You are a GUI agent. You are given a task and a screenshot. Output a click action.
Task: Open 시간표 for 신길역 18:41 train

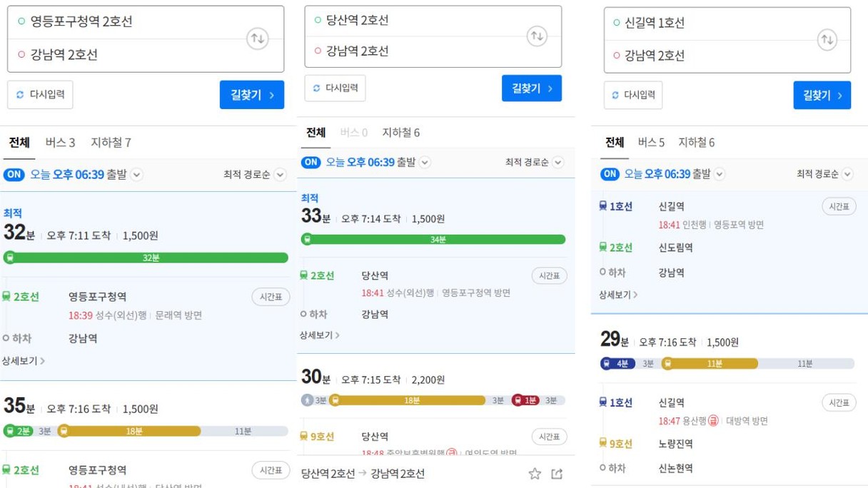839,206
